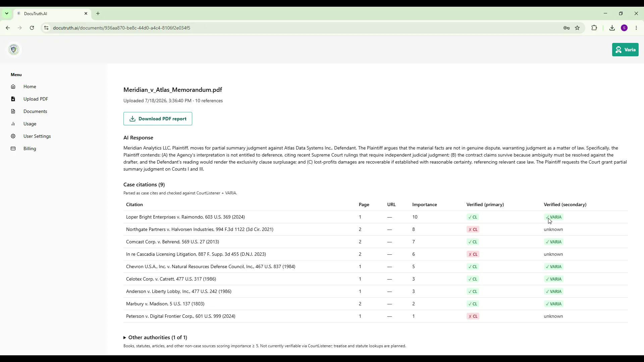Click the AI Response heading
This screenshot has width=644, height=362.
click(138, 137)
